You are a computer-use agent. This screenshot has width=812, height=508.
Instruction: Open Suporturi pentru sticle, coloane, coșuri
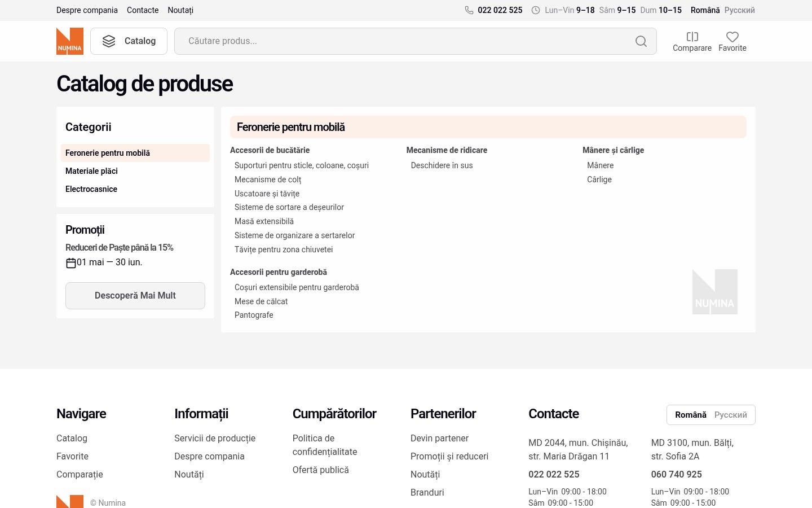coord(302,165)
